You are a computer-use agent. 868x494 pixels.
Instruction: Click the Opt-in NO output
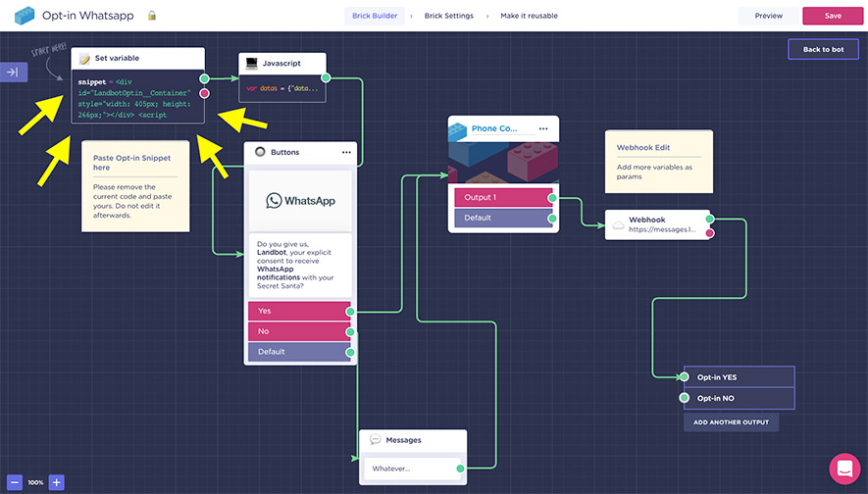point(739,398)
